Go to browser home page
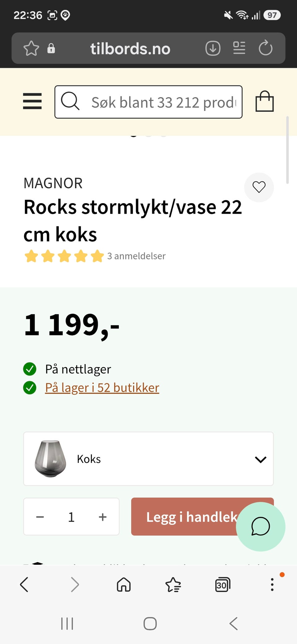 tap(124, 585)
